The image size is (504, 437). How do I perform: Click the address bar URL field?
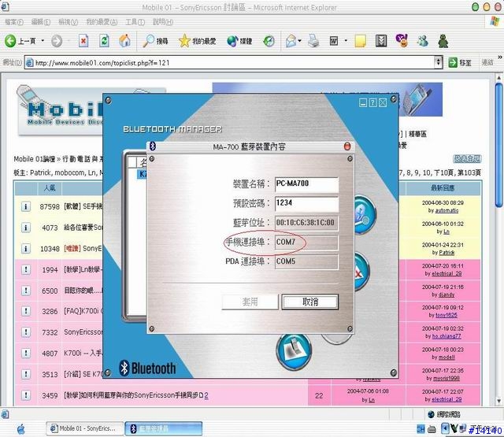230,63
